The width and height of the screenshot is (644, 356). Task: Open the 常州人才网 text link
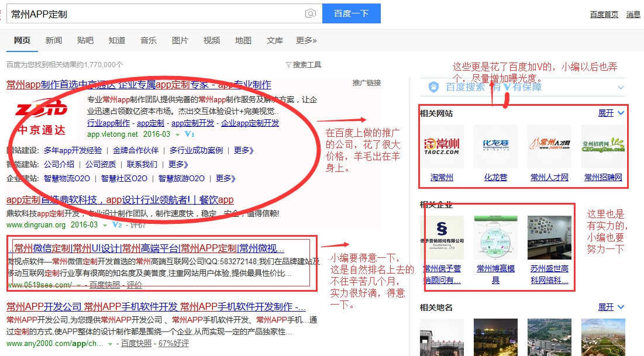(x=550, y=177)
